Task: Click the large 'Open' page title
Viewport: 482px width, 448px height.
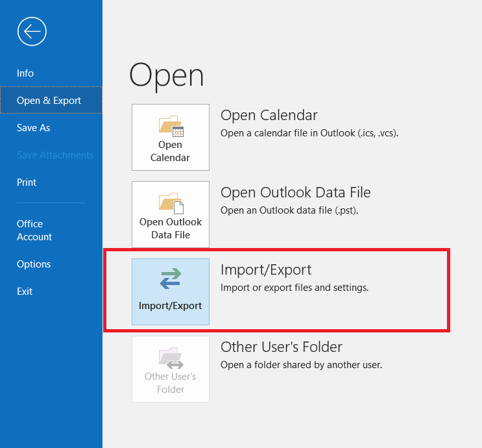Action: pos(166,76)
